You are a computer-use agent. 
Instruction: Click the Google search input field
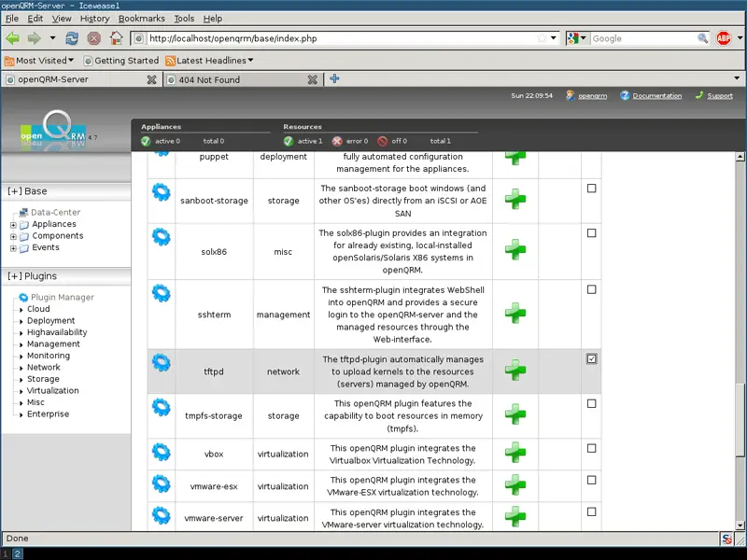pyautogui.click(x=643, y=38)
